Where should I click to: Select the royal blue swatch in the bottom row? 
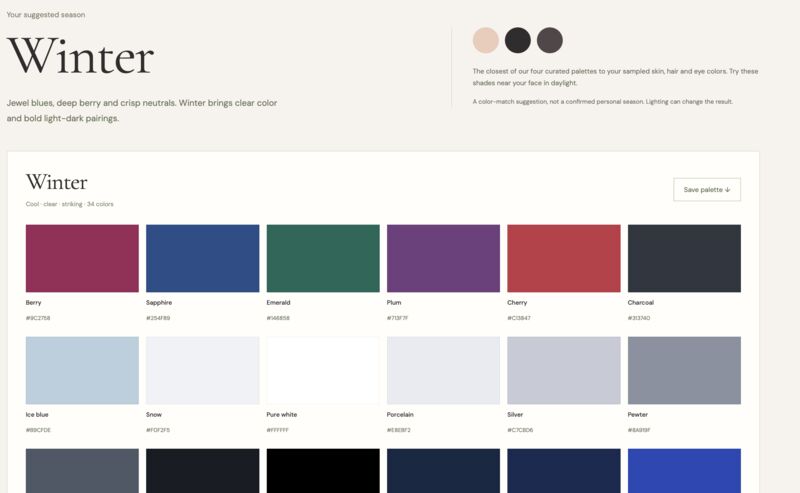point(684,471)
